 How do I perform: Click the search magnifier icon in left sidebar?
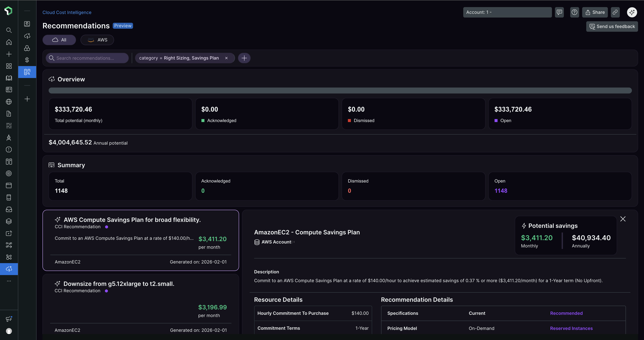click(x=9, y=30)
